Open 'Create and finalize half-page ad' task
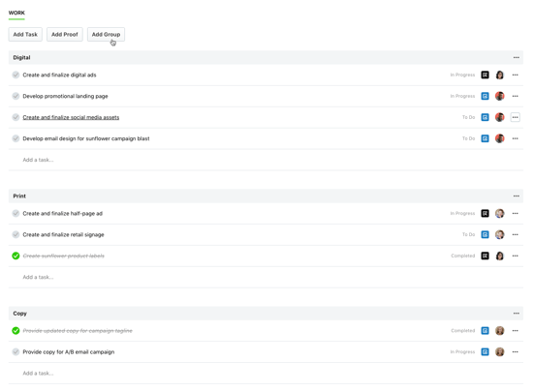The image size is (533, 392). 63,214
